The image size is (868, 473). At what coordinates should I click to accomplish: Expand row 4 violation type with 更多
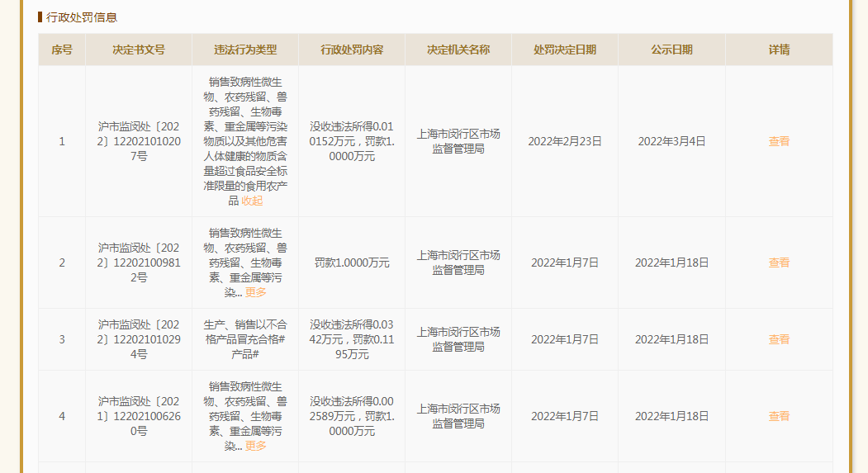tap(256, 446)
